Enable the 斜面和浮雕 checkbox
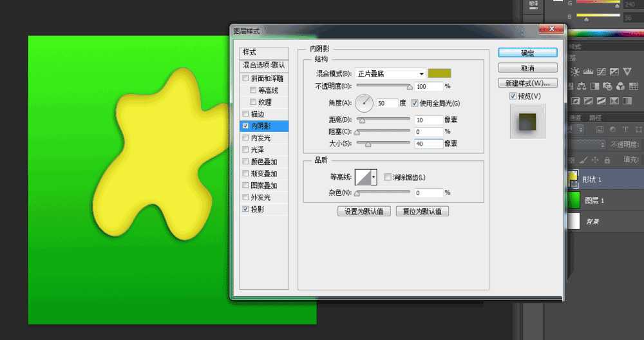 [245, 78]
